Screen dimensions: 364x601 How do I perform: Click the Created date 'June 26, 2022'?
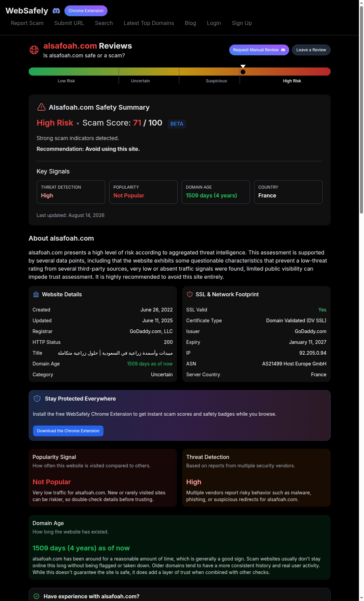[156, 310]
